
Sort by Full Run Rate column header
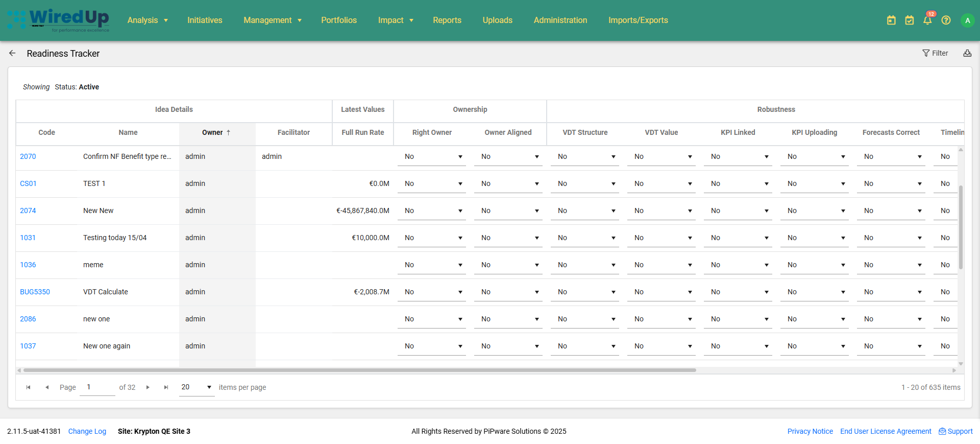point(363,132)
